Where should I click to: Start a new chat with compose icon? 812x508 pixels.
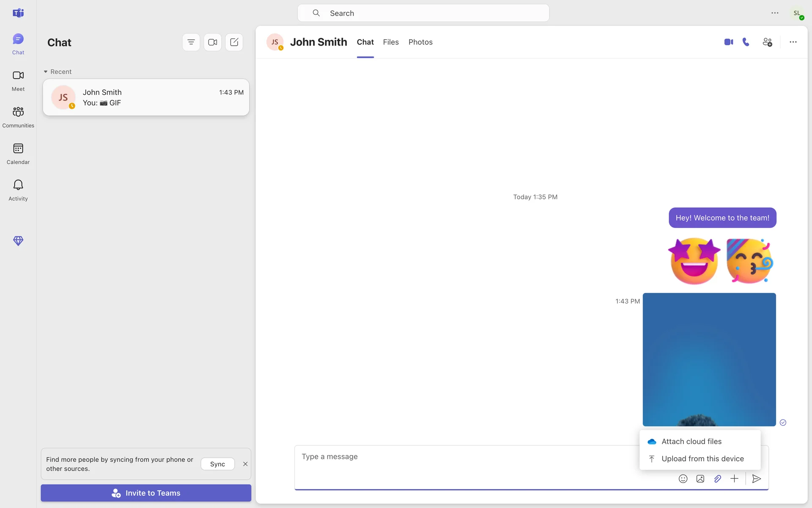(234, 42)
